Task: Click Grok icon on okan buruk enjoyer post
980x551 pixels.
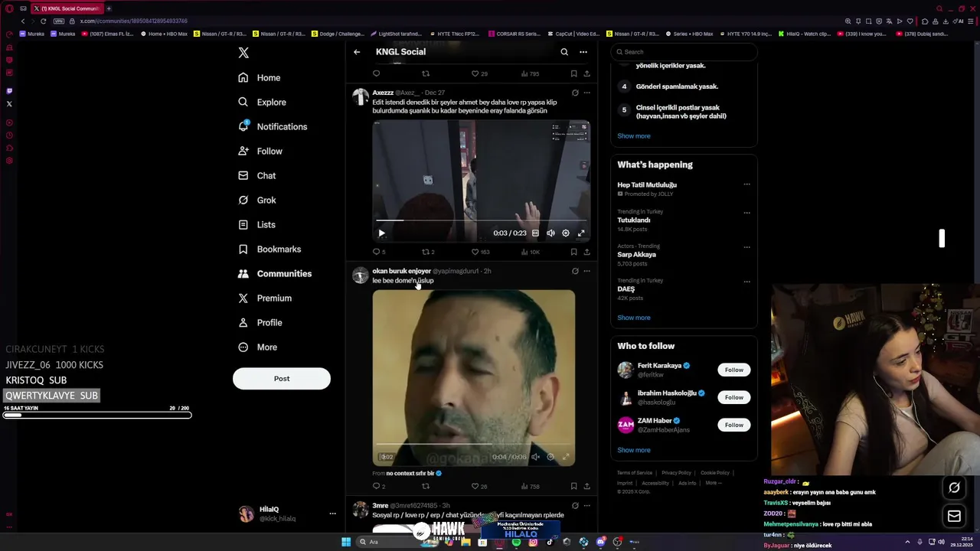Action: coord(575,271)
